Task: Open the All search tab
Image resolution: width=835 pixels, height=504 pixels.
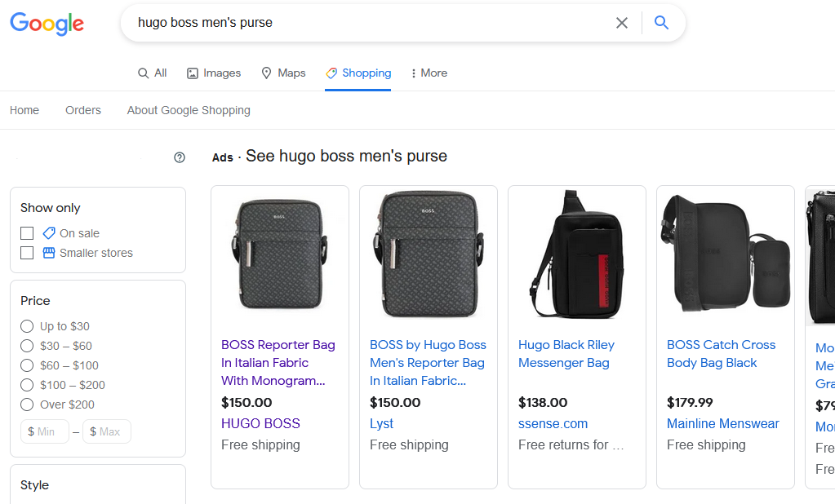Action: point(153,73)
